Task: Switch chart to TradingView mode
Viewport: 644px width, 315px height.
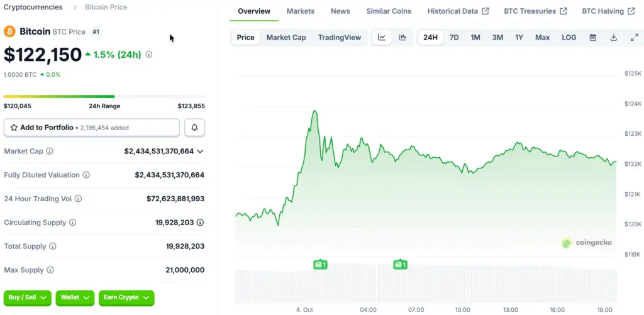Action: point(340,38)
